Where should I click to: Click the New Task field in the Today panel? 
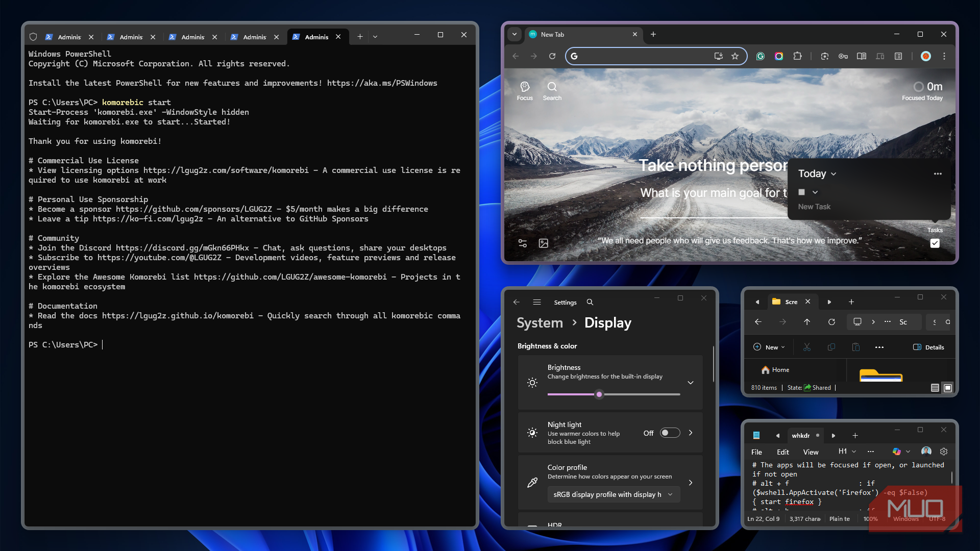(x=814, y=207)
